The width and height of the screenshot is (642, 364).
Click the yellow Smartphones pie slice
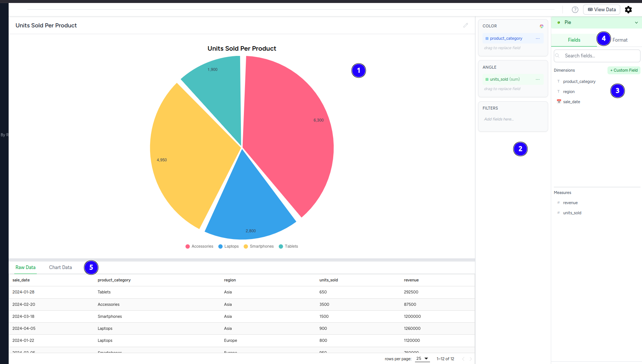(188, 158)
